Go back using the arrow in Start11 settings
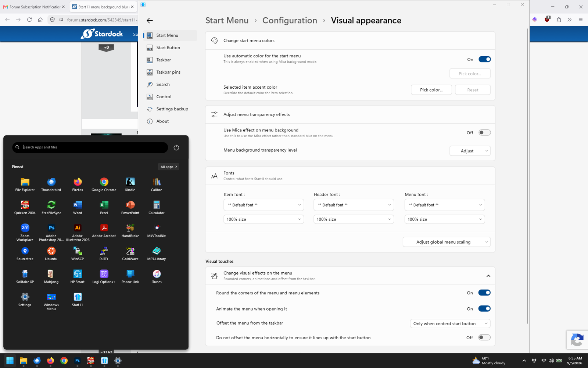Image resolution: width=588 pixels, height=368 pixels. pyautogui.click(x=150, y=21)
